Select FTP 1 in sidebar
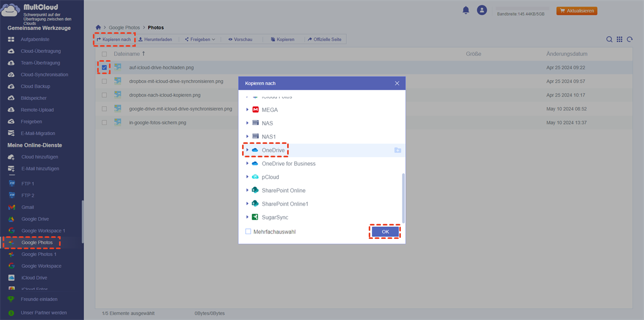Screen dimensions: 644x320 (28, 184)
